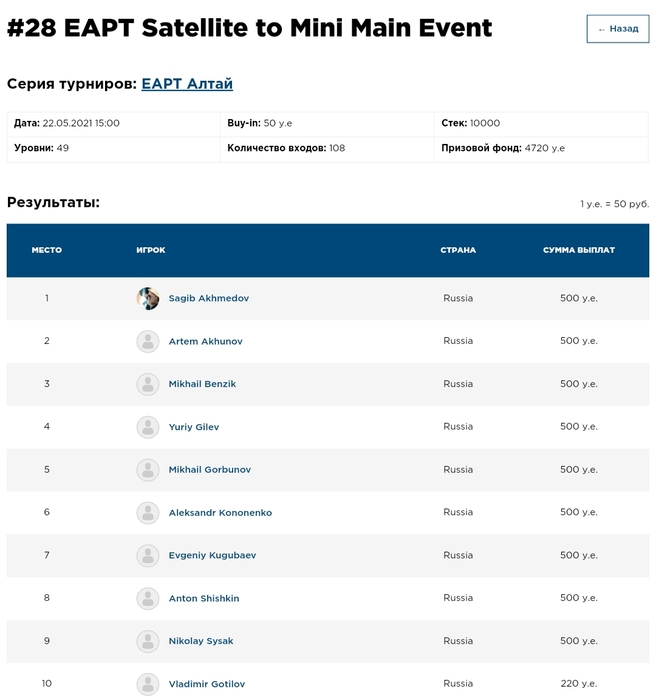Screen dimensions: 656x700
Task: Click Yuriy Gilev's avatar icon
Action: (x=148, y=427)
